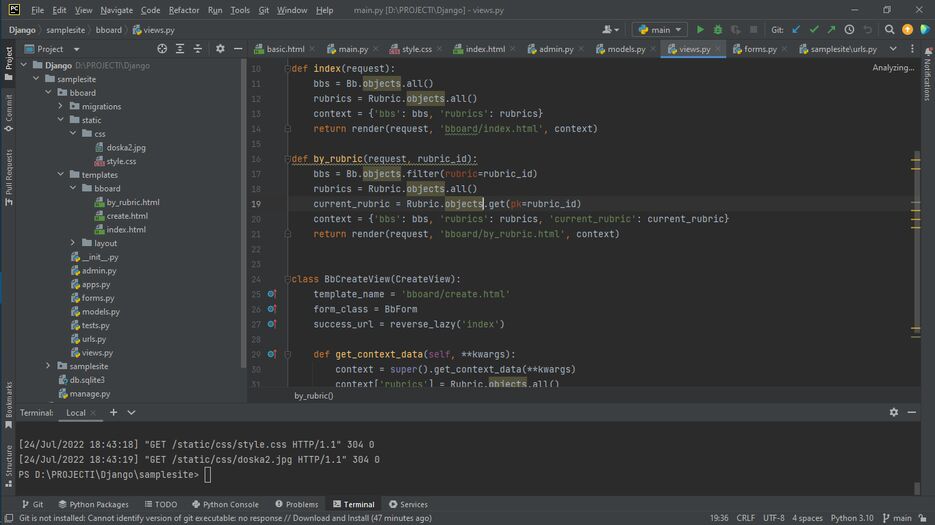
Task: Click the select opened file target icon
Action: point(162,49)
